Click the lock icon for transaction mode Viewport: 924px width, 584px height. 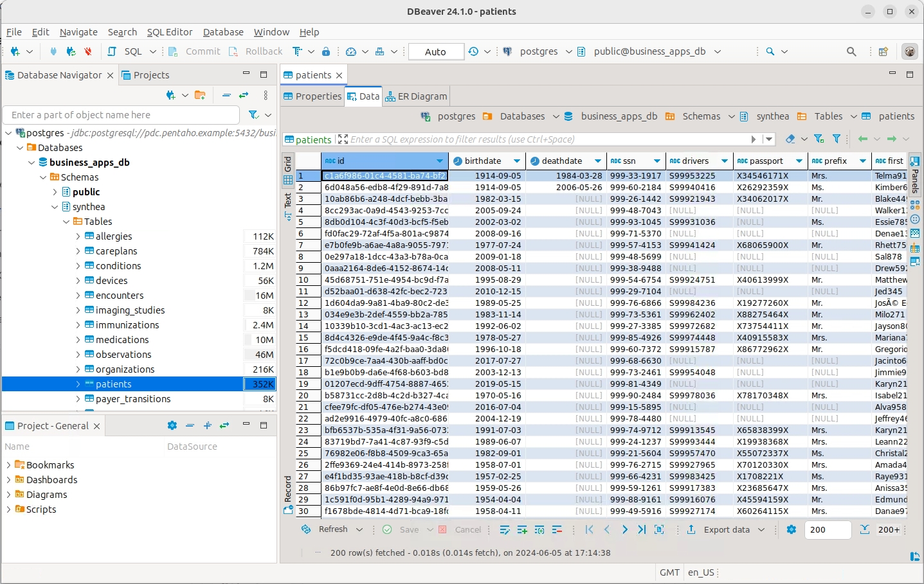tap(326, 51)
